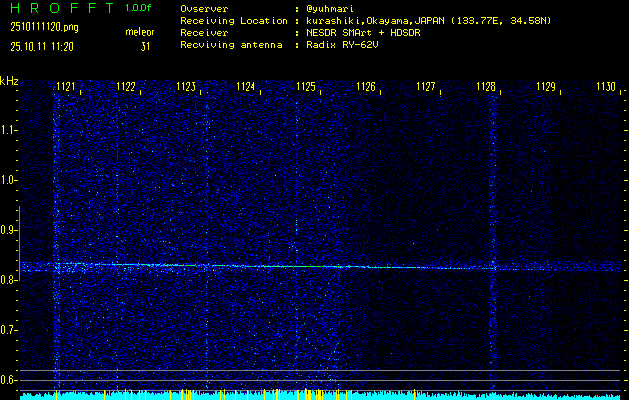
Task: Click the Receiver field label
Action: [204, 32]
